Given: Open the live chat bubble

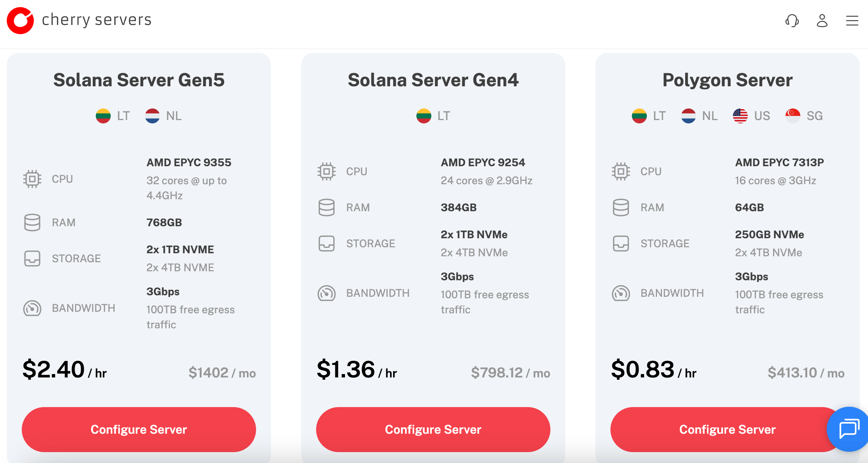Looking at the screenshot, I should pos(848,429).
